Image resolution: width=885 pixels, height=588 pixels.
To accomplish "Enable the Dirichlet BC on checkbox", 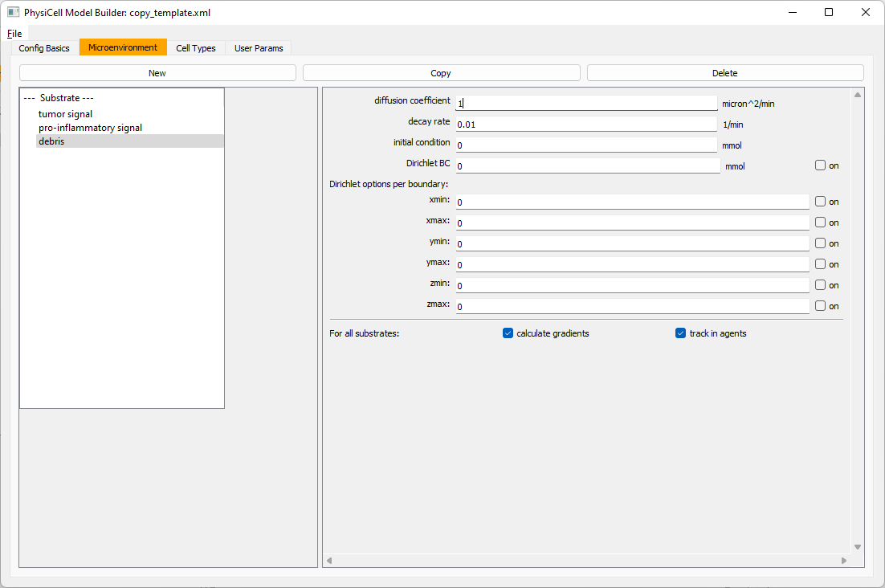I will click(x=820, y=165).
